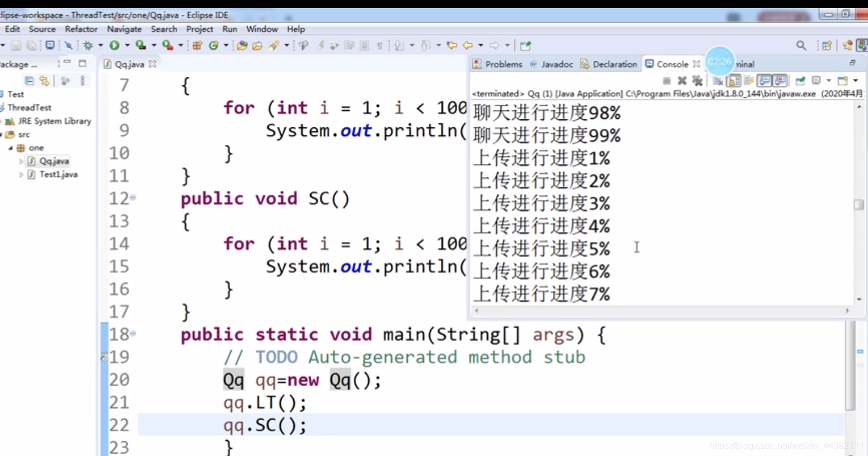
Task: Open the Coverage dropdown arrow
Action: click(153, 45)
